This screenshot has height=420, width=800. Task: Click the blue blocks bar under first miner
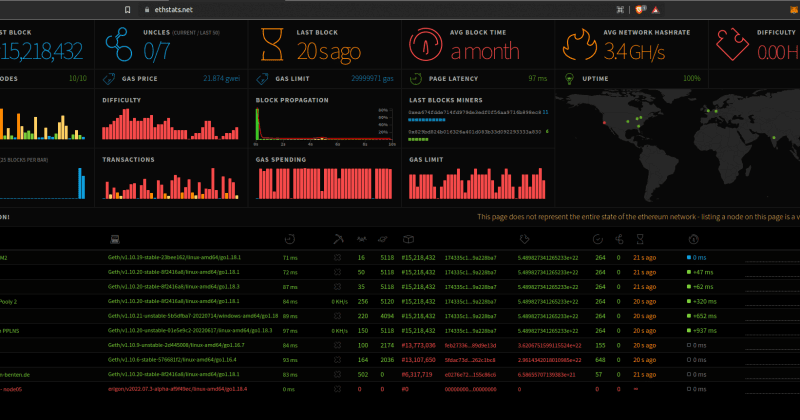point(427,120)
